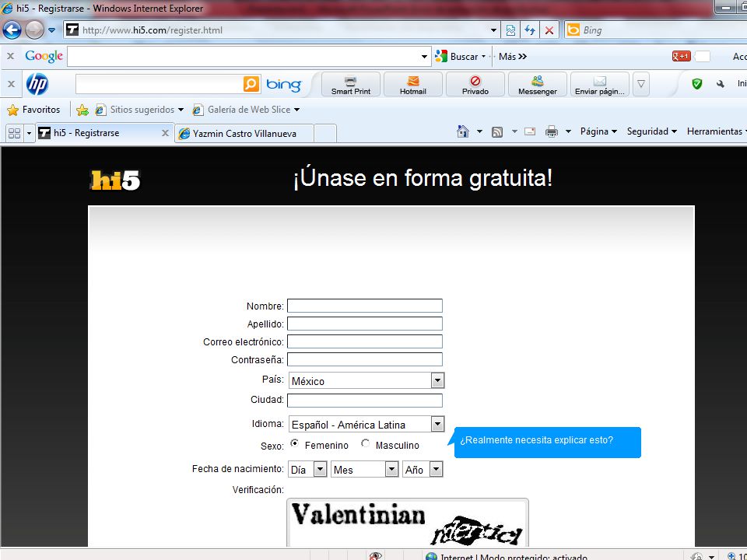Viewport: 747px width, 560px height.
Task: Go back with the browser Back arrow
Action: [12, 30]
